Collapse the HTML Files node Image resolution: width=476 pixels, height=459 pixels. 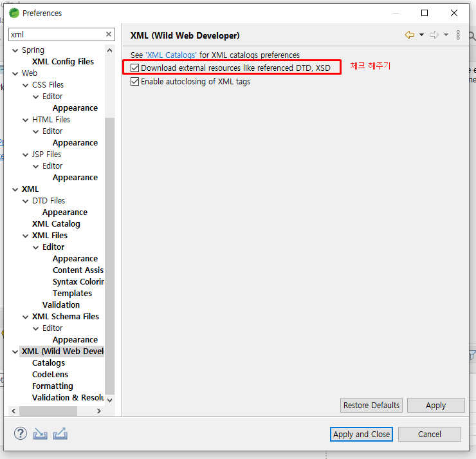pyautogui.click(x=25, y=120)
